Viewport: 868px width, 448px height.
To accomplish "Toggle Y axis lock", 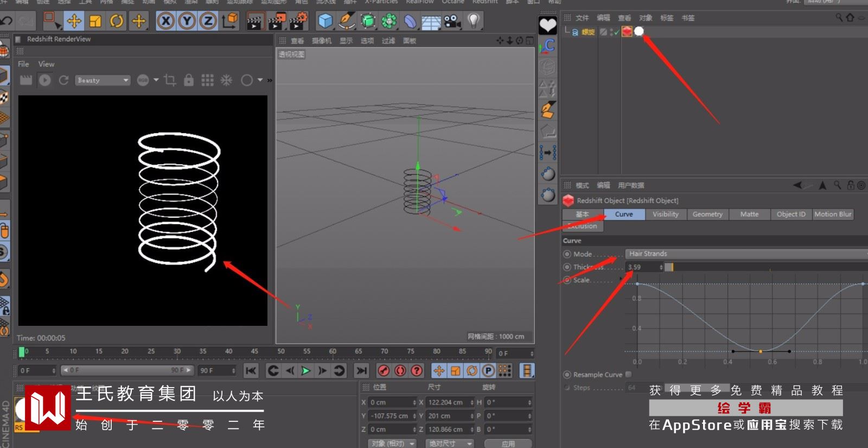I will pyautogui.click(x=187, y=21).
